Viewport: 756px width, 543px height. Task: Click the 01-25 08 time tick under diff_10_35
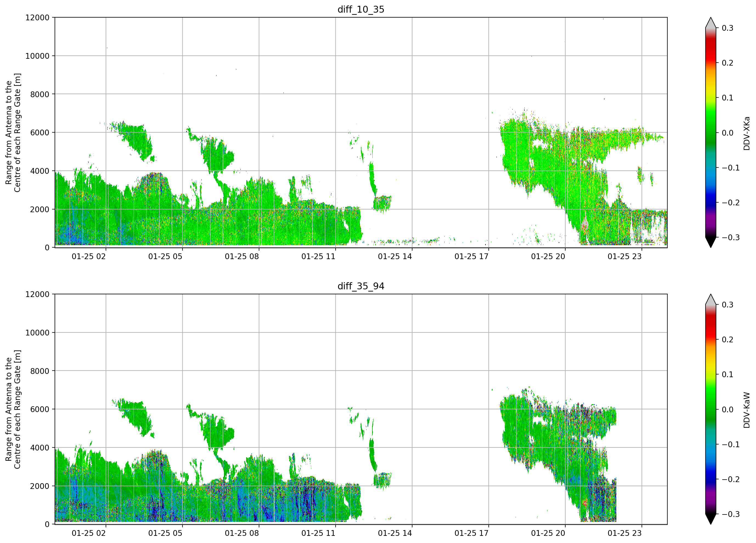click(x=242, y=256)
